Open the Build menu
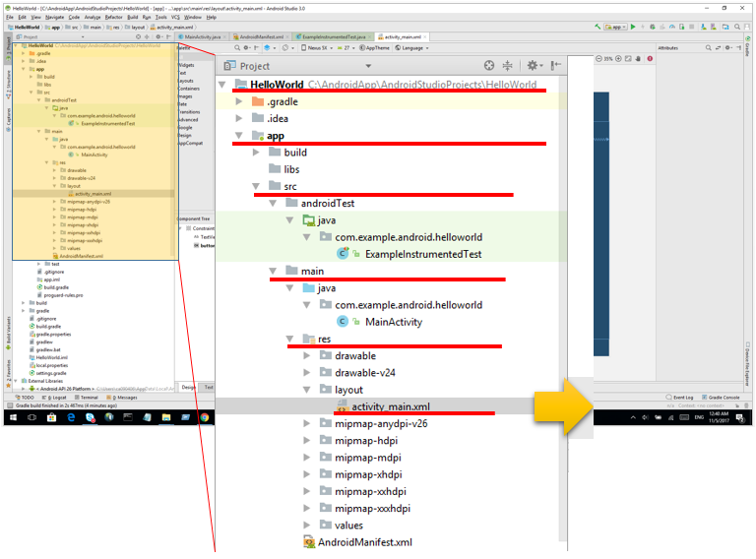 pyautogui.click(x=133, y=17)
